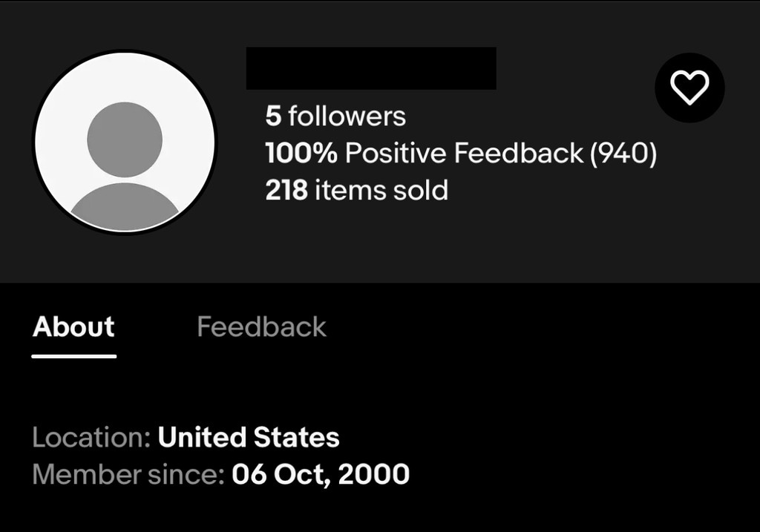
Task: Click the grey head silhouette in avatar
Action: [x=124, y=139]
